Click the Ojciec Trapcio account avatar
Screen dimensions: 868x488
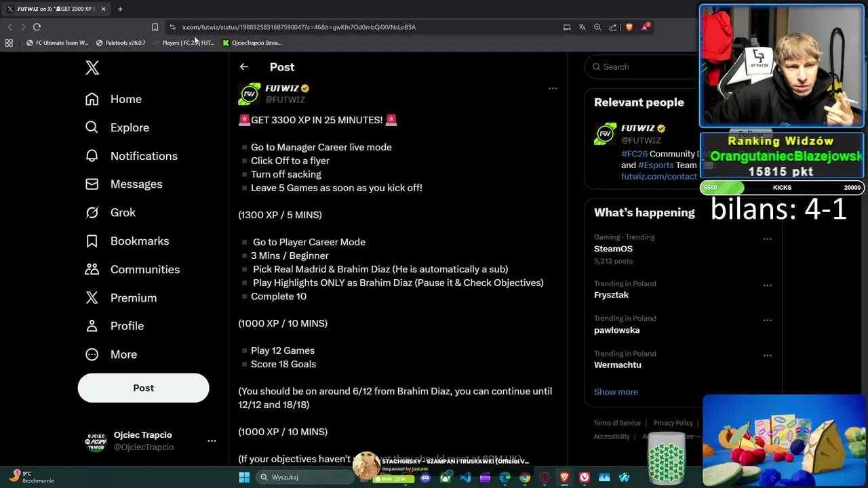(x=96, y=441)
